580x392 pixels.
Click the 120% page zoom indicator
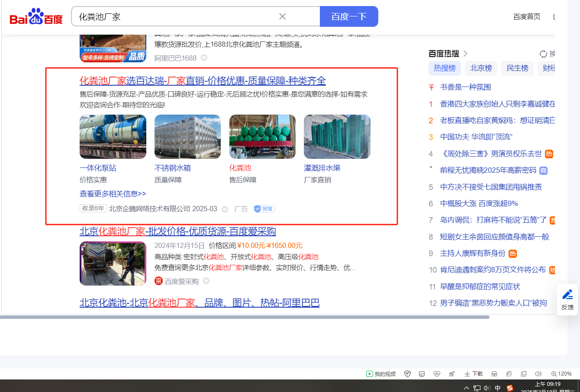pos(561,374)
